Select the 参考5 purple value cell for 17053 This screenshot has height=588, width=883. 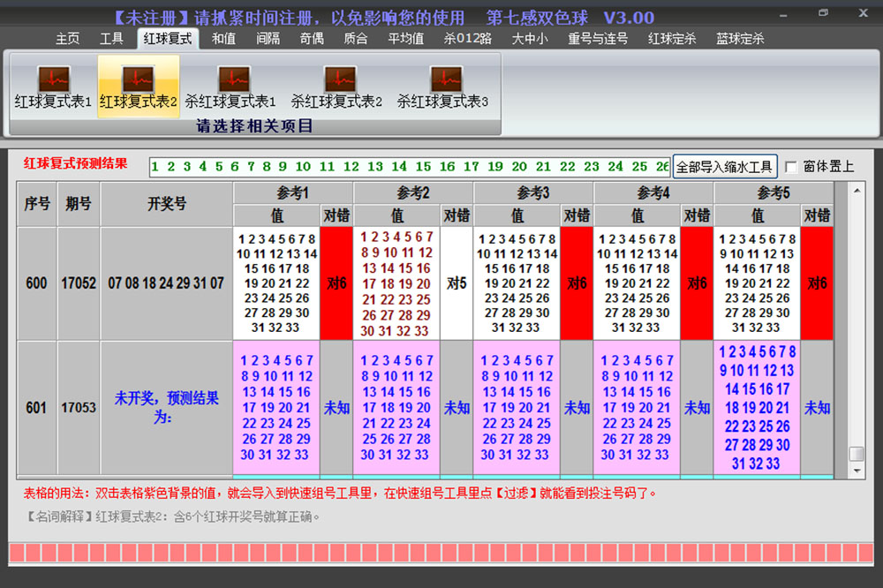pyautogui.click(x=757, y=408)
